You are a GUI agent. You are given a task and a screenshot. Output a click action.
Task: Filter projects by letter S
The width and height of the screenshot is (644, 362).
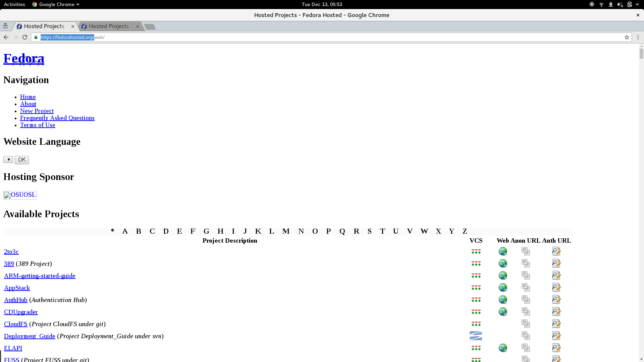pos(369,231)
